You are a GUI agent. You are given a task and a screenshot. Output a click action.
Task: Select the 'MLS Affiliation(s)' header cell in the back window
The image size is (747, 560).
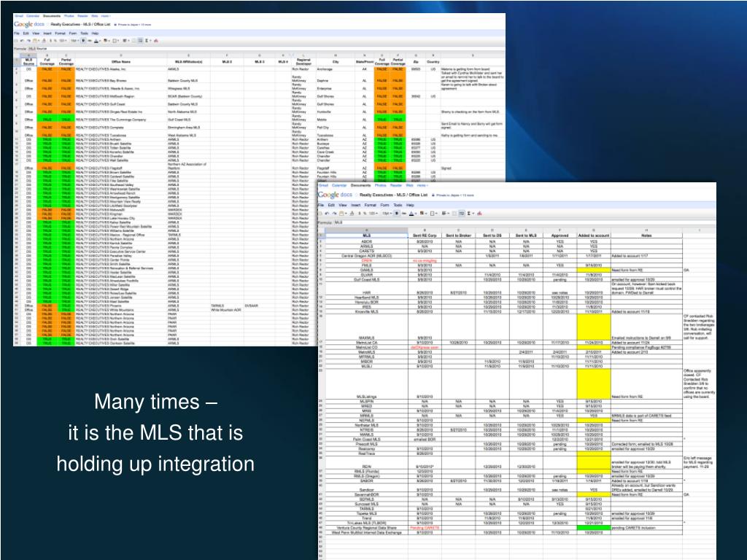click(189, 61)
